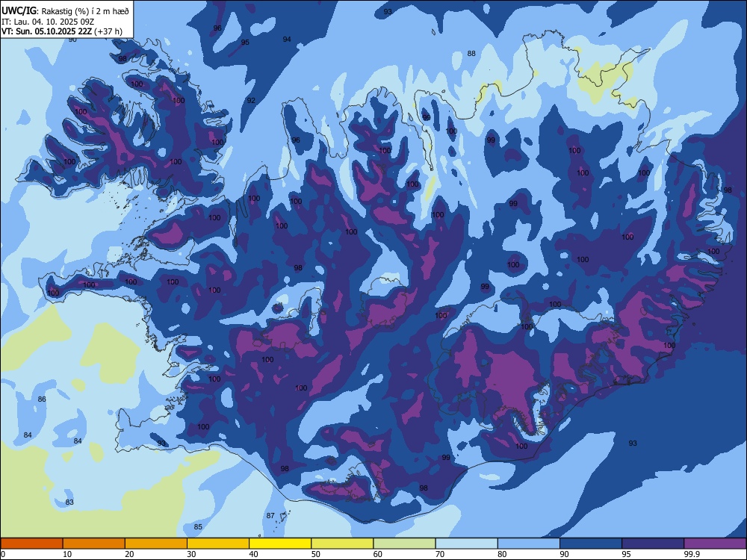
Task: Choose the 30–40 golden legend swatch
Action: (x=218, y=544)
